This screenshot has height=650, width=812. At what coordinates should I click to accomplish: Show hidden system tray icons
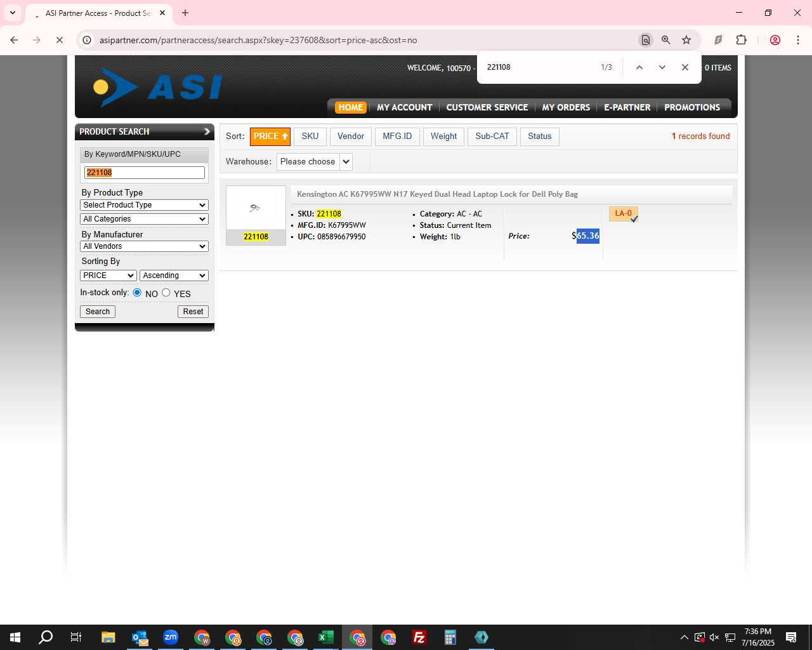[684, 637]
